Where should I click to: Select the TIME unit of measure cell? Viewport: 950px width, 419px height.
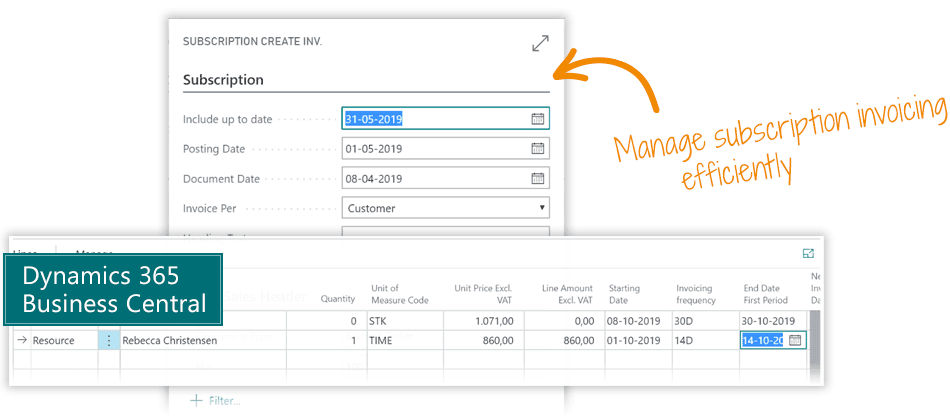[405, 340]
